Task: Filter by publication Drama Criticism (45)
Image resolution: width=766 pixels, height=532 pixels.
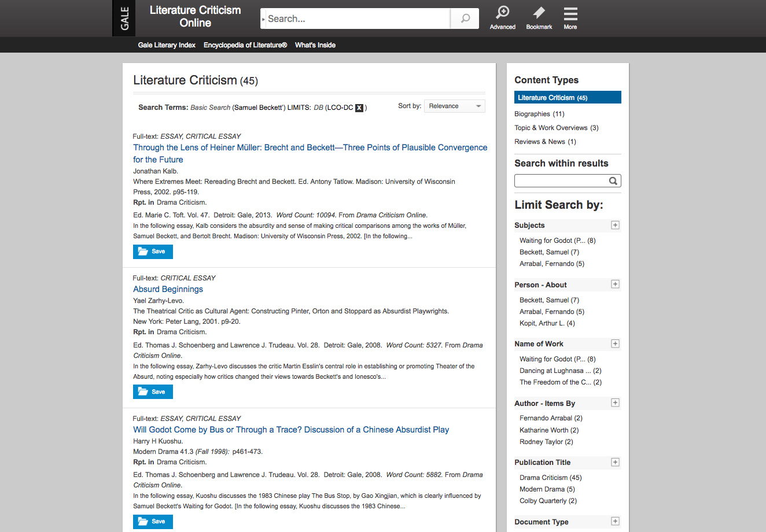Action: point(551,478)
